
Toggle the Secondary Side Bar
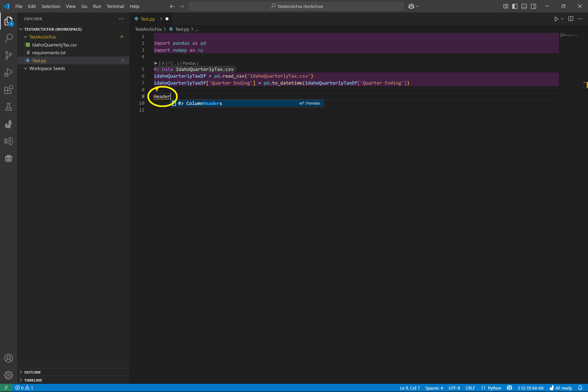pos(533,6)
